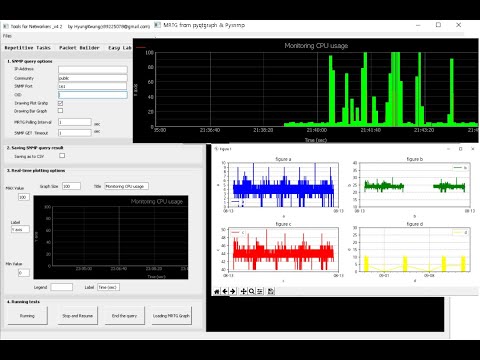Reset the matplotlib view with the Home icon

217,291
